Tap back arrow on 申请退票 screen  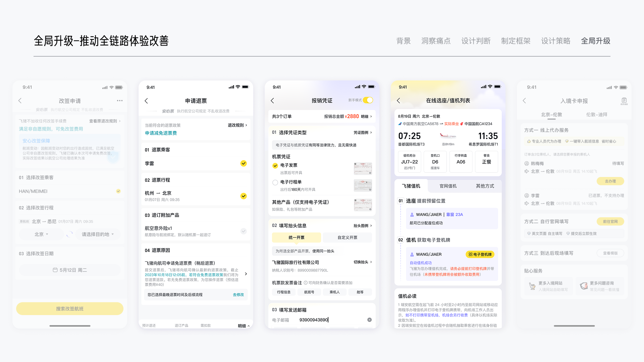tap(146, 101)
